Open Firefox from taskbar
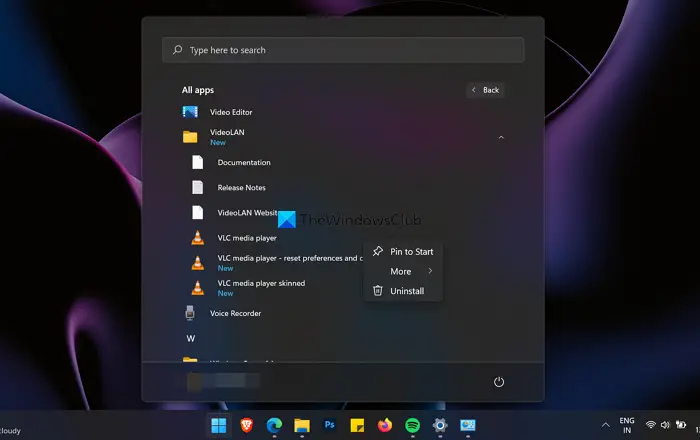The image size is (700, 440). pos(385,425)
